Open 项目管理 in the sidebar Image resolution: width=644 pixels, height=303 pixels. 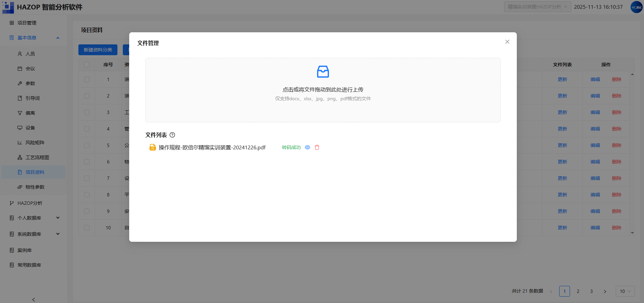point(27,23)
